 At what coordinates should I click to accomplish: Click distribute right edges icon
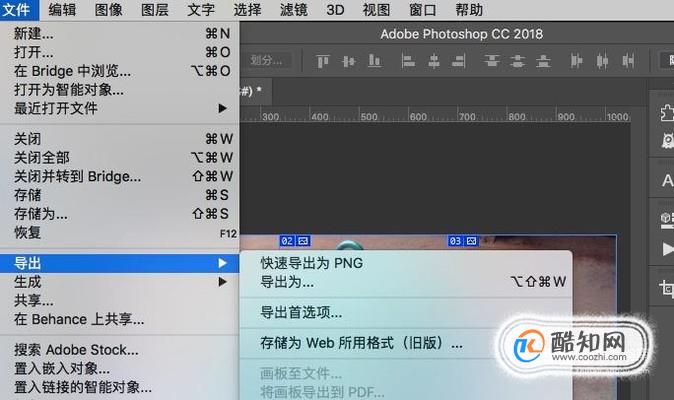628,61
